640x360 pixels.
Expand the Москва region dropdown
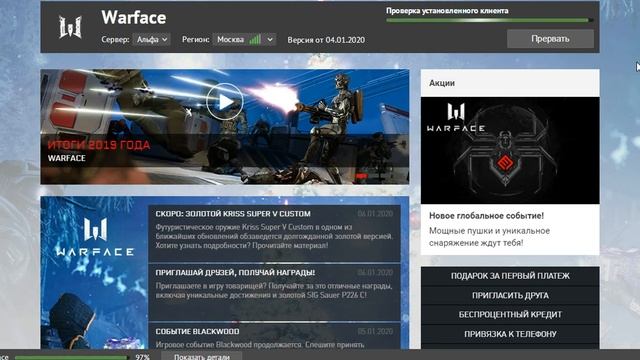[x=244, y=40]
